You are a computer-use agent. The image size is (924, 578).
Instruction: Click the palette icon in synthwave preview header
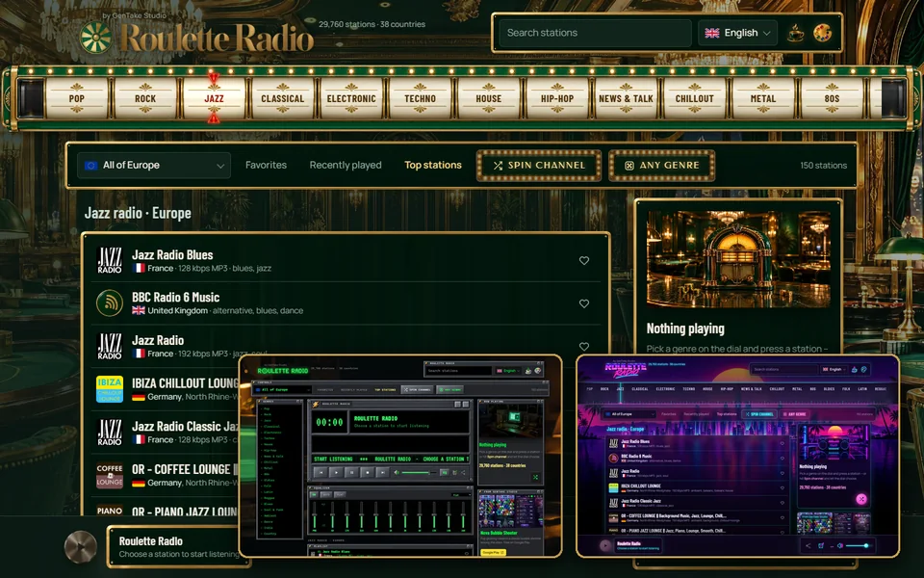[x=864, y=369]
